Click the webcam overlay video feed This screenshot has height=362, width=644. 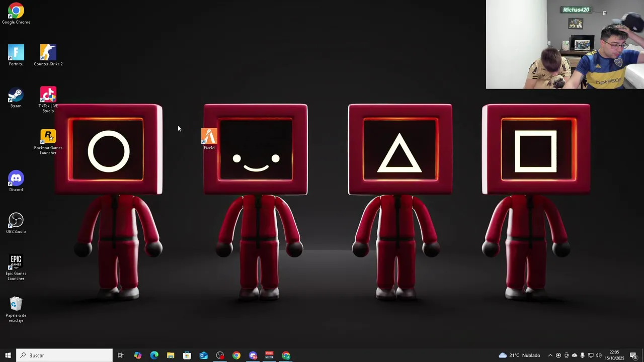click(565, 44)
